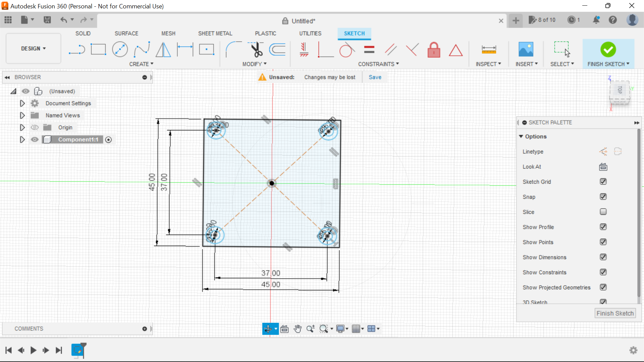Screen dimensions: 644x362
Task: Select the Offset tool
Action: 277,50
